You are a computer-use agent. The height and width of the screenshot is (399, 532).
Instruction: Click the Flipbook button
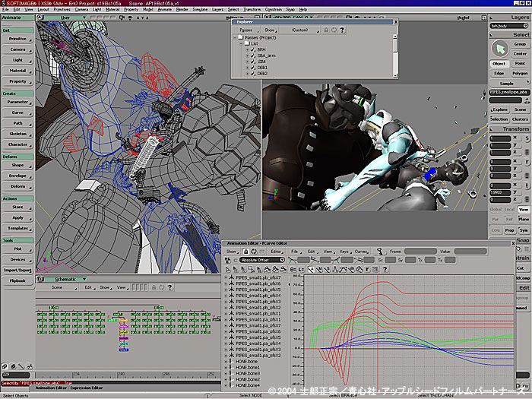(17, 280)
